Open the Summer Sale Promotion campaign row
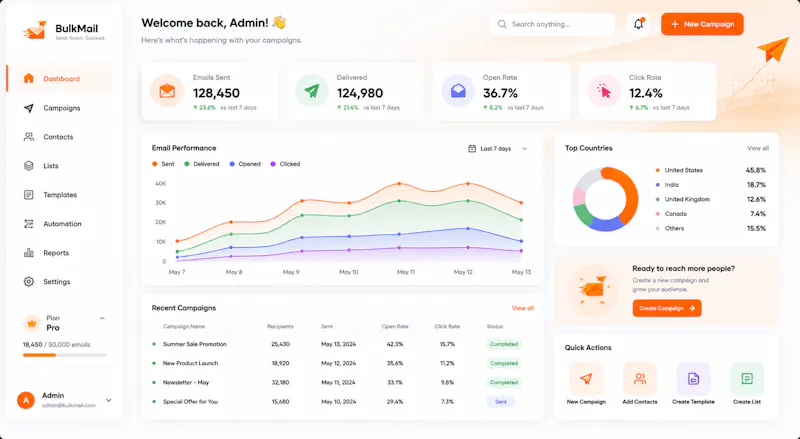Viewport: 800px width, 439px height. (342, 344)
